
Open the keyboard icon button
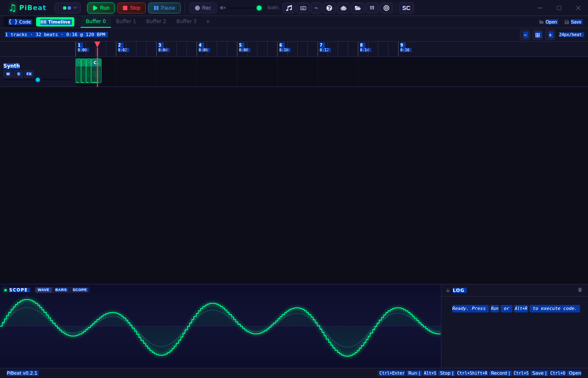pyautogui.click(x=303, y=8)
